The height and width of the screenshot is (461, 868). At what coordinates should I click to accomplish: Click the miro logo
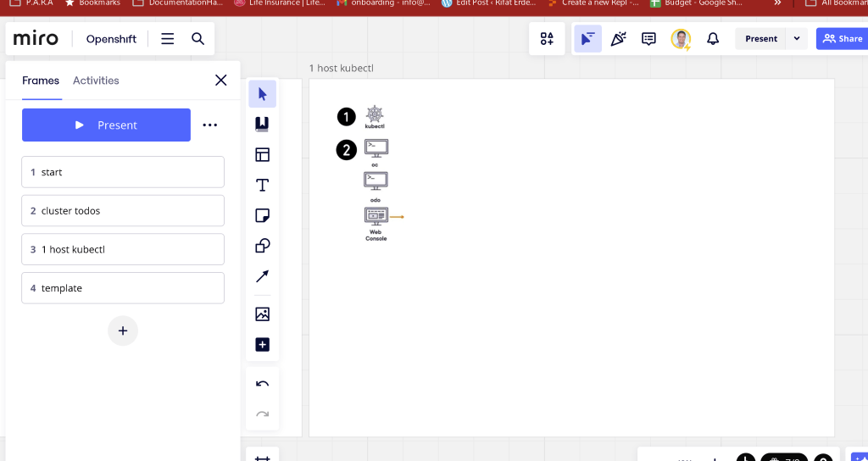(x=36, y=39)
